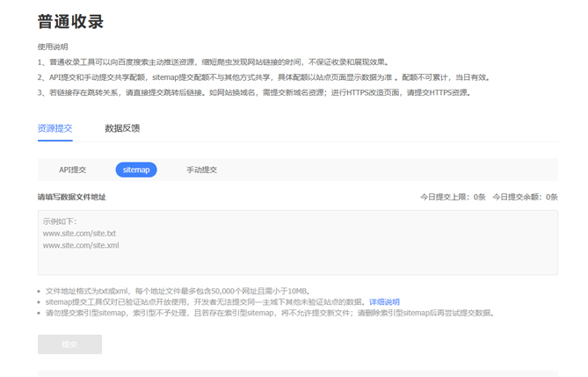Click the 普通收录 page heading
Image resolution: width=588 pixels, height=377 pixels.
[x=70, y=22]
